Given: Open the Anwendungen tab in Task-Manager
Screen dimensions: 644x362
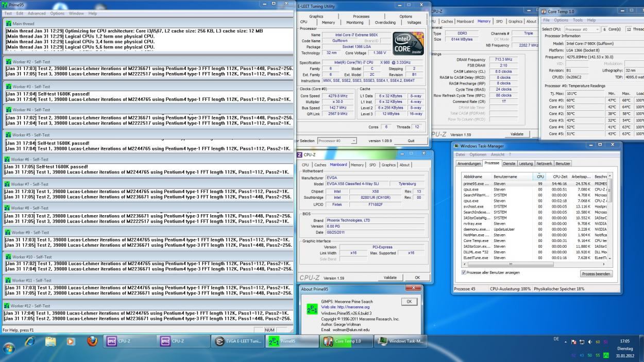Looking at the screenshot, I should pos(469,164).
